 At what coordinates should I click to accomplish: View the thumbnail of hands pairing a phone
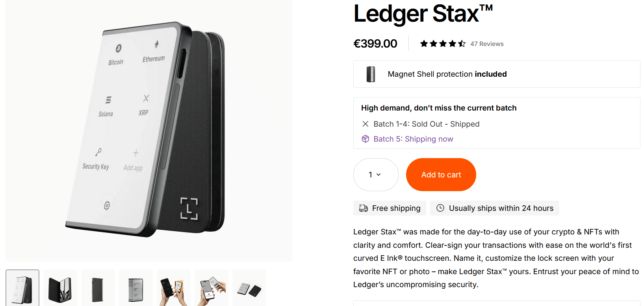[x=212, y=288]
